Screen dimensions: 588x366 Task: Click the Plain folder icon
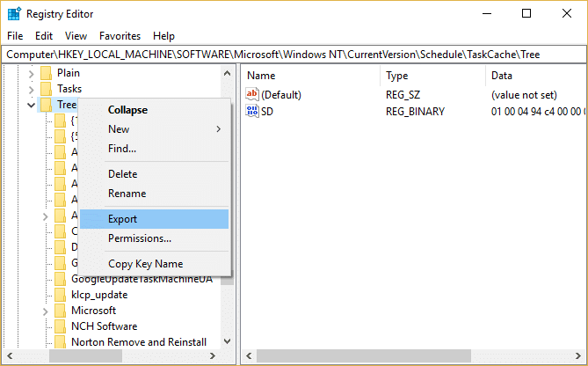click(x=45, y=73)
